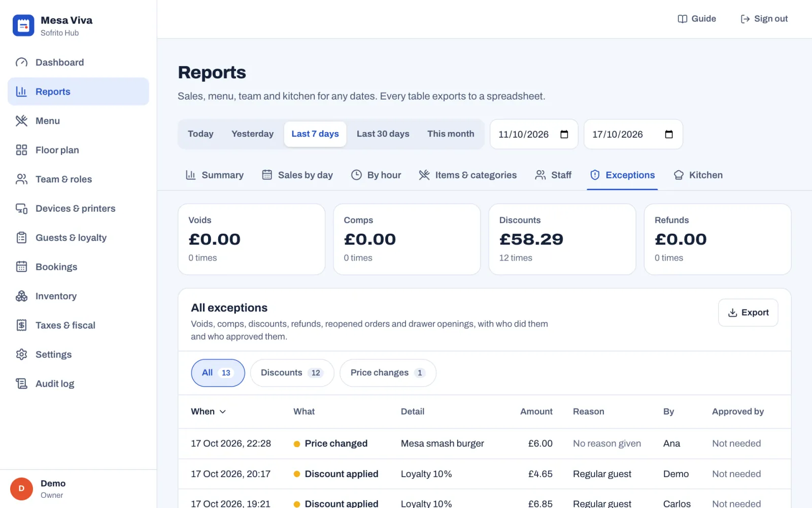This screenshot has height=508, width=812.
Task: Open Bookings calendar icon
Action: pyautogui.click(x=21, y=267)
